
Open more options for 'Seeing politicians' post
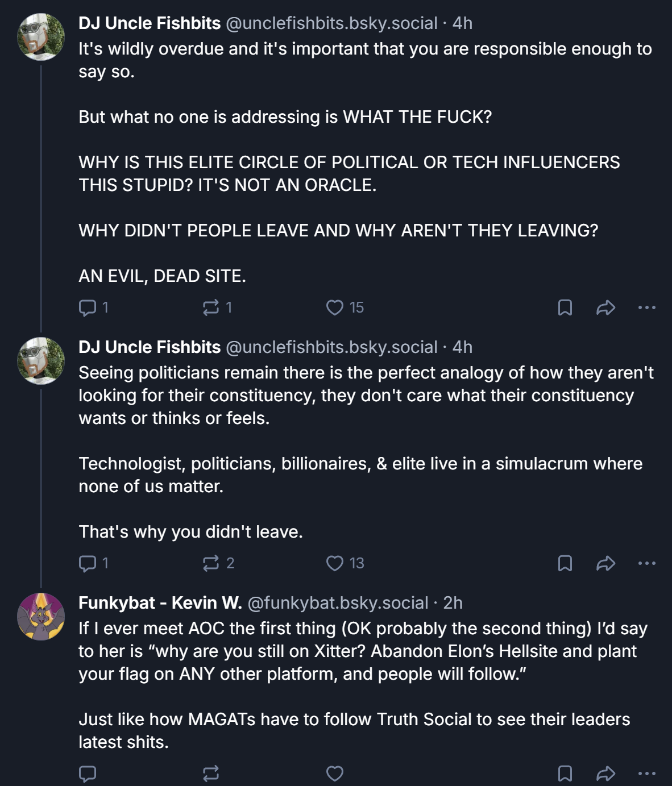646,563
